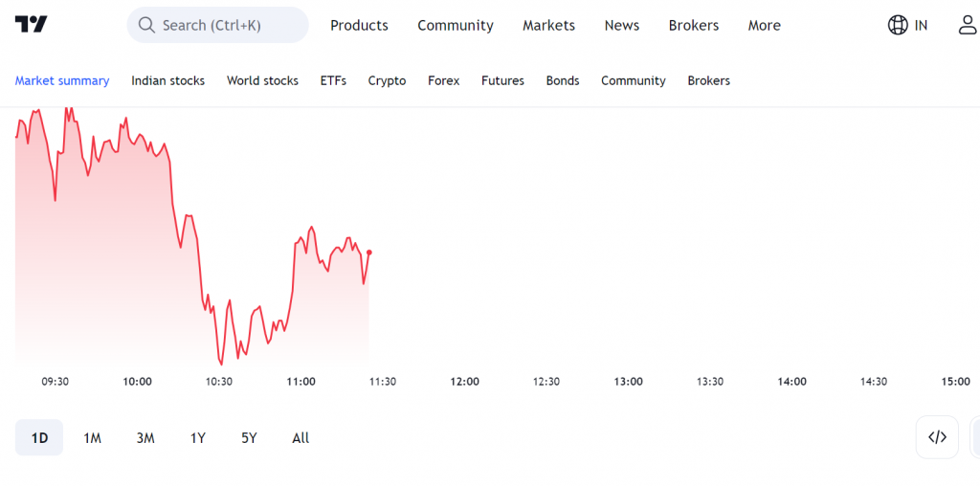Viewport: 980px width, 486px height.
Task: Select the All time range
Action: coord(301,438)
